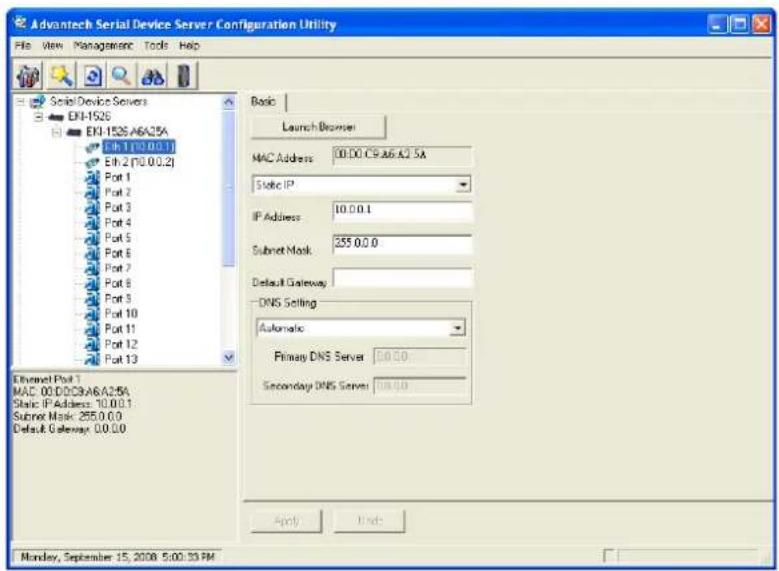
Task: Select the Port 5 label in tree
Action: (118, 238)
